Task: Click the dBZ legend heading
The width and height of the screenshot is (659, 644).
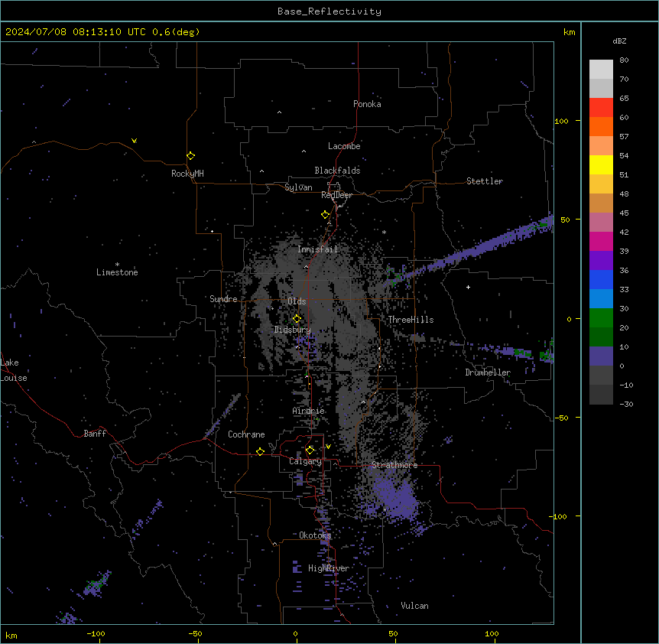Action: (x=619, y=41)
